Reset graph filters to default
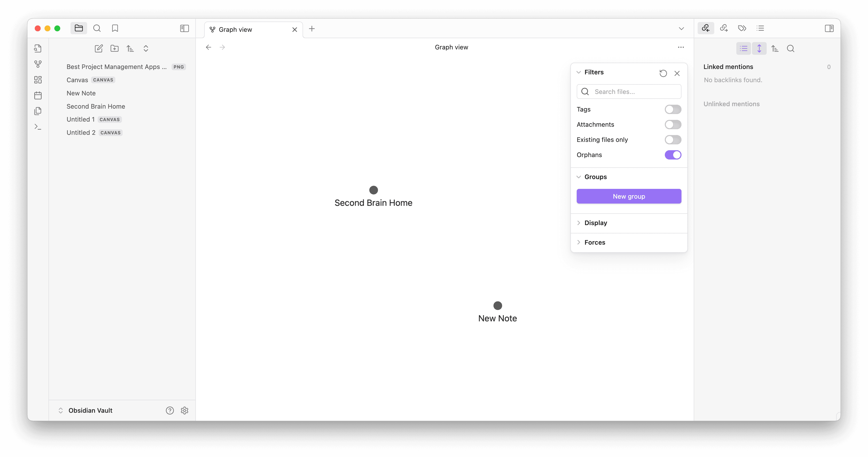The width and height of the screenshot is (868, 457). tap(663, 73)
